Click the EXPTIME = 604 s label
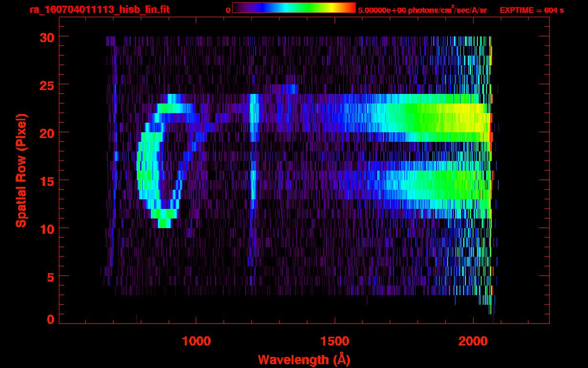Image resolution: width=588 pixels, height=368 pixels. 531,10
